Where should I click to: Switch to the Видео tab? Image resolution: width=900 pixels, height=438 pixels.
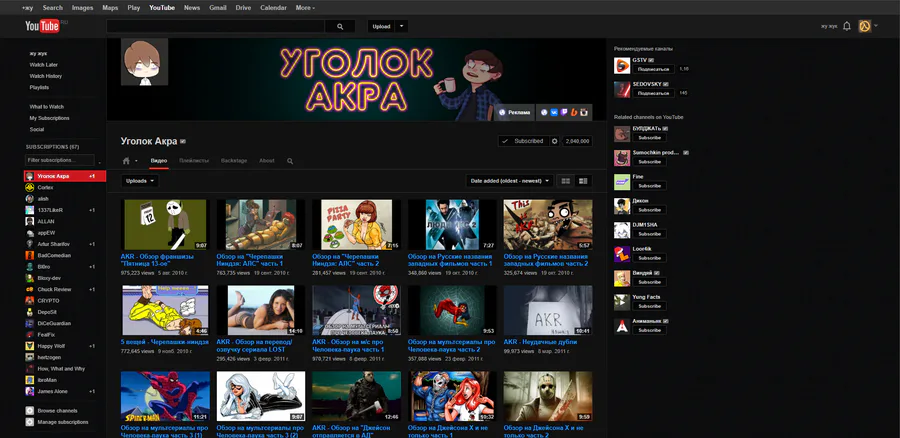point(159,161)
